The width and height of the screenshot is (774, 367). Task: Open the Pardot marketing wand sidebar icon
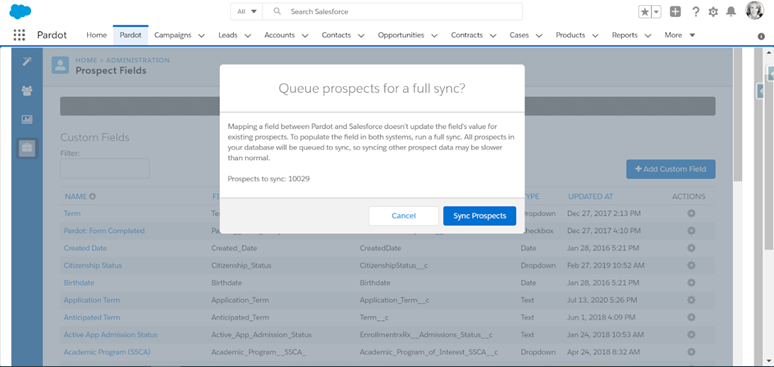[27, 62]
